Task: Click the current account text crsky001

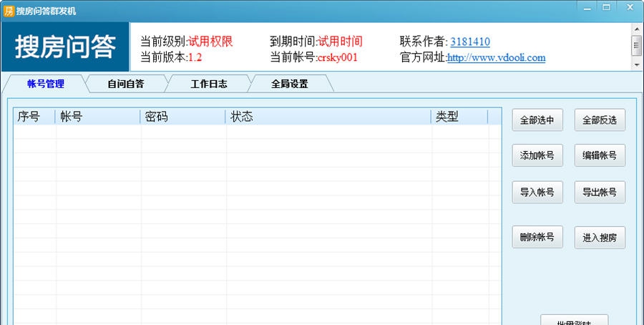Action: 338,57
